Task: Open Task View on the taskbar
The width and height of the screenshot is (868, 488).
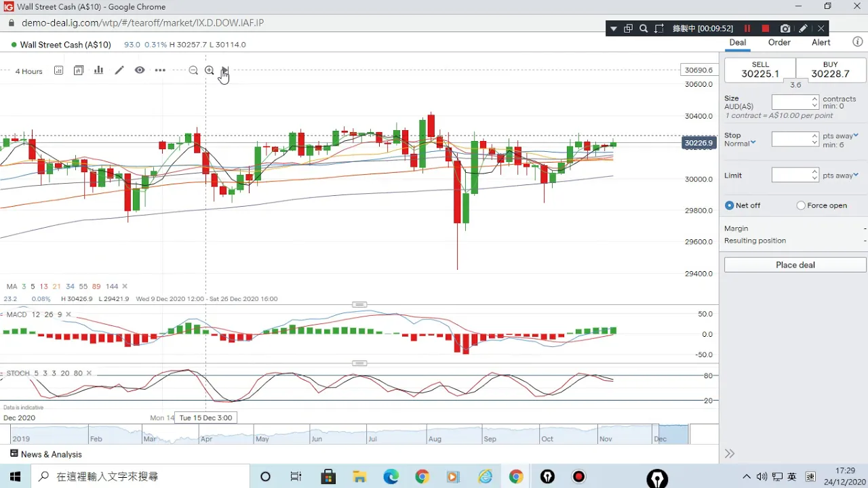Action: tap(296, 476)
